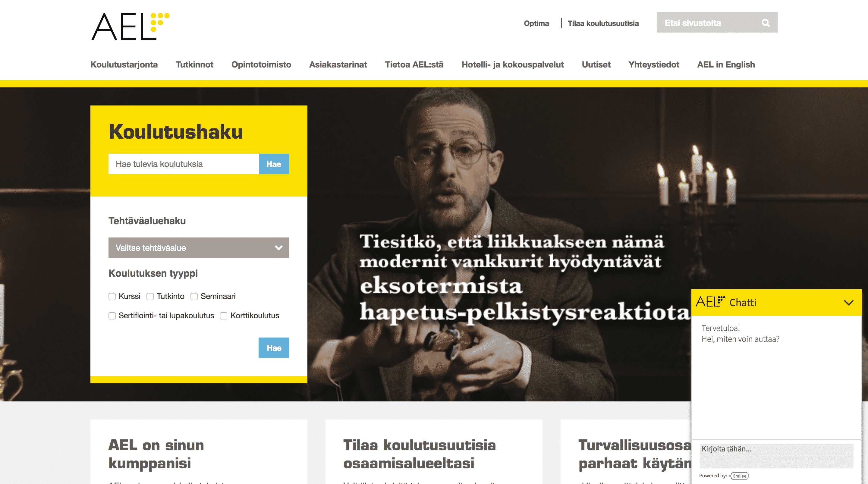Image resolution: width=868 pixels, height=484 pixels.
Task: Enable the Seminaari checkbox
Action: coord(194,297)
